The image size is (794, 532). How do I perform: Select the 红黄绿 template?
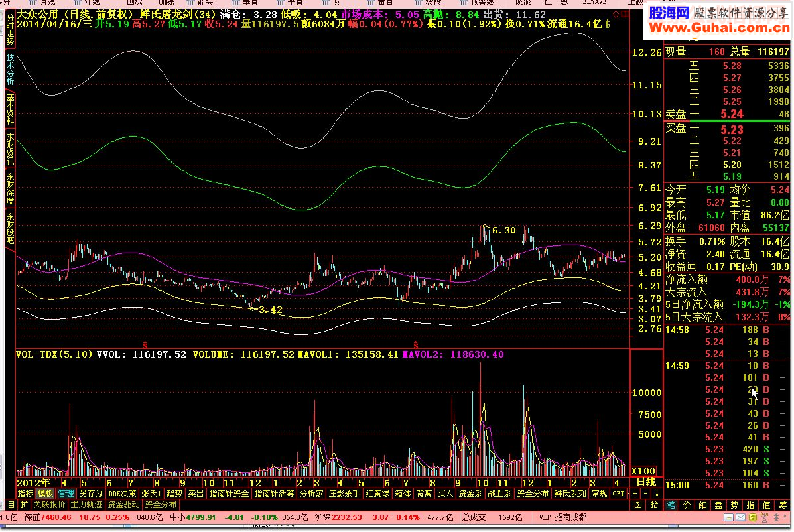pos(377,493)
